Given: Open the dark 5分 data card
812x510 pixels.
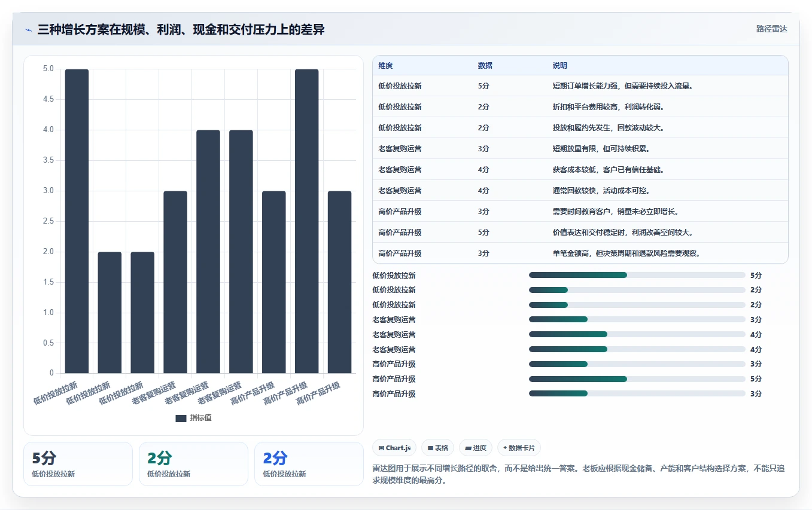Looking at the screenshot, I should coord(78,464).
